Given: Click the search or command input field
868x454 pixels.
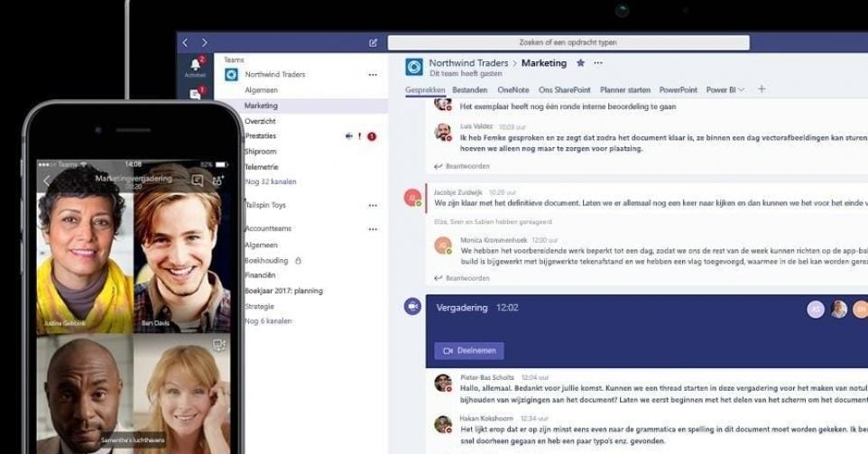Looking at the screenshot, I should tap(568, 42).
